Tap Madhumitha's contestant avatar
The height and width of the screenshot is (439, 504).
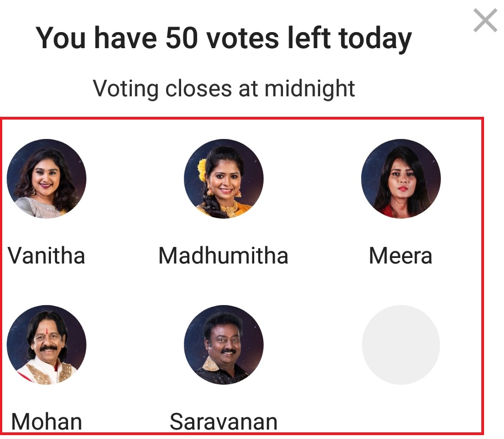tap(224, 178)
